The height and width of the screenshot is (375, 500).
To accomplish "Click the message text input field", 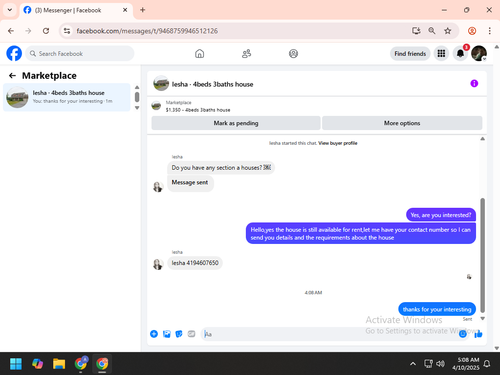I will click(x=330, y=334).
